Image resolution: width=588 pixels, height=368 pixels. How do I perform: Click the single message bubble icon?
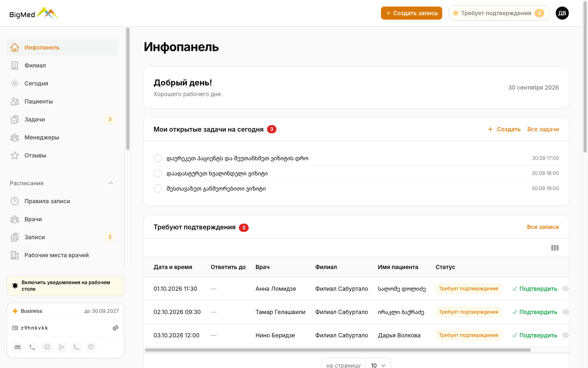pyautogui.click(x=91, y=347)
